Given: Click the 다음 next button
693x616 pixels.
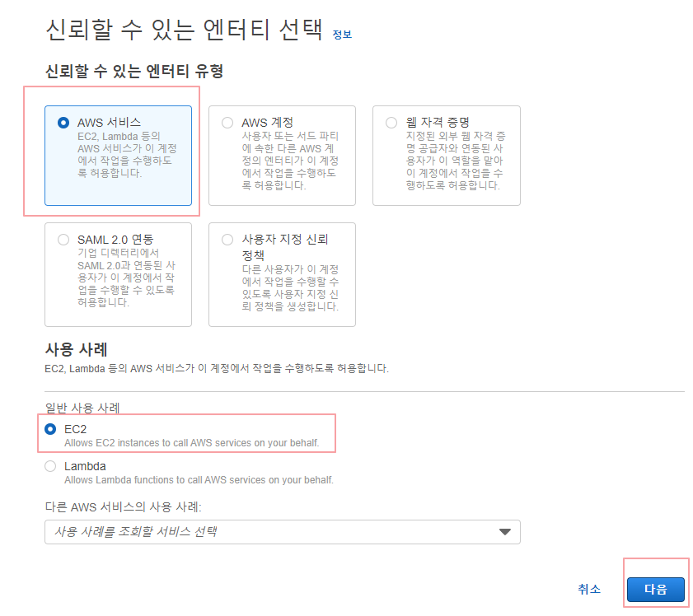Looking at the screenshot, I should click(656, 589).
